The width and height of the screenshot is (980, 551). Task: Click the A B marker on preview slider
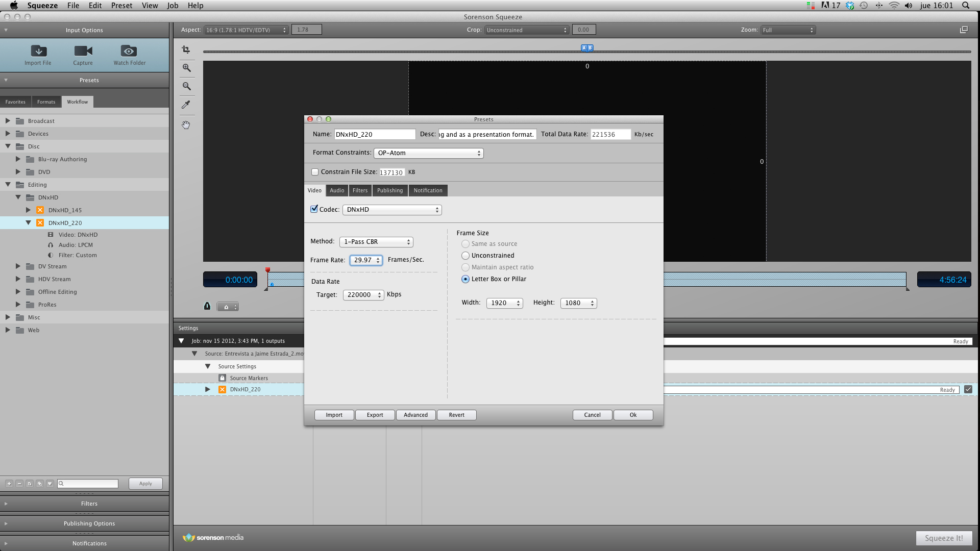pyautogui.click(x=587, y=48)
